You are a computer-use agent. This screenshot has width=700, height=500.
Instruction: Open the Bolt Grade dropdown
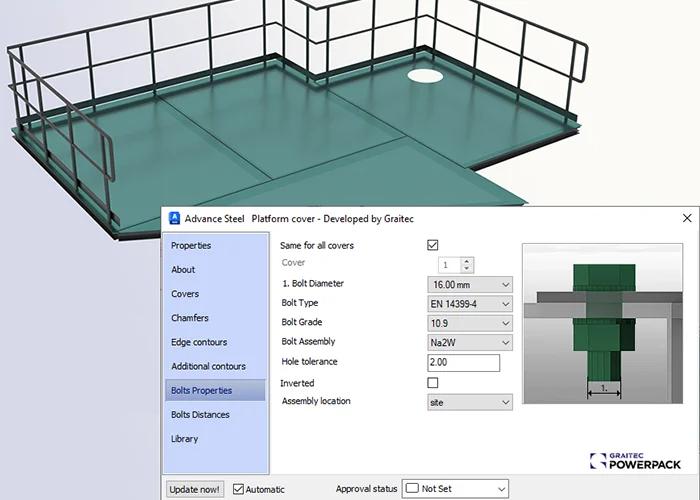pyautogui.click(x=470, y=323)
